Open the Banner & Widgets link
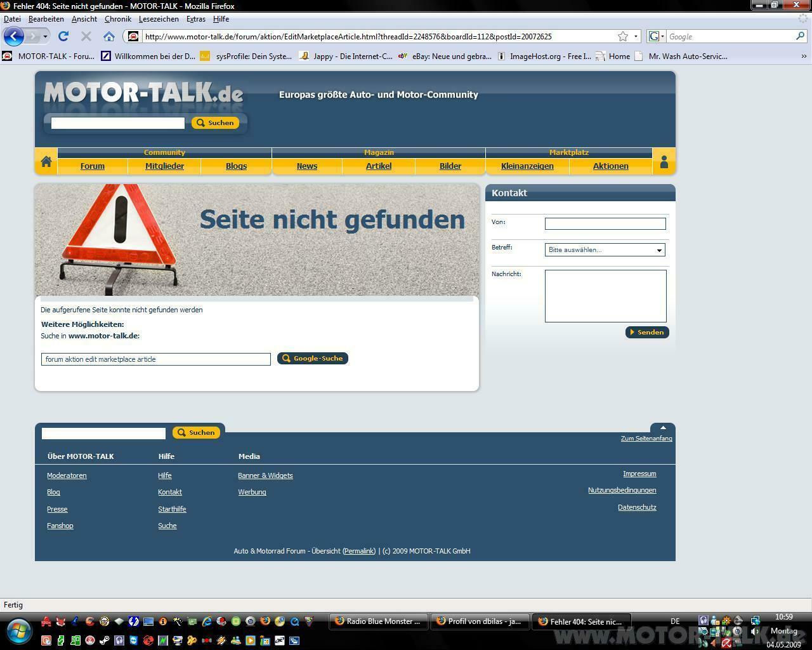Viewport: 812px width, 650px height. click(x=265, y=475)
